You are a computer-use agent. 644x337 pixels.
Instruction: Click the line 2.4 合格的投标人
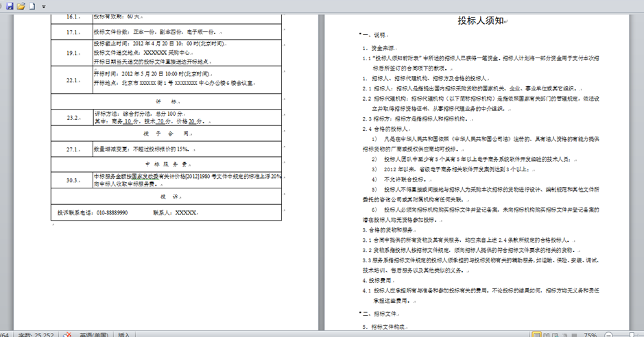[x=387, y=129]
